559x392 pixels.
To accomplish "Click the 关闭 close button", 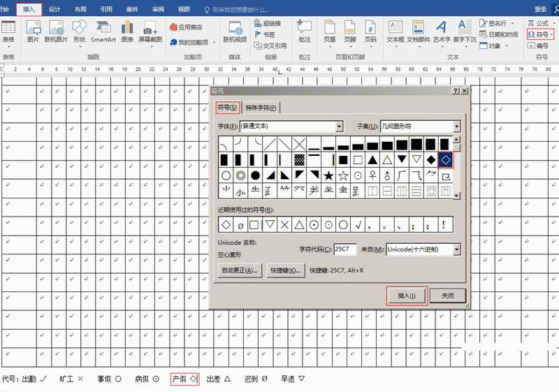I will coord(448,296).
